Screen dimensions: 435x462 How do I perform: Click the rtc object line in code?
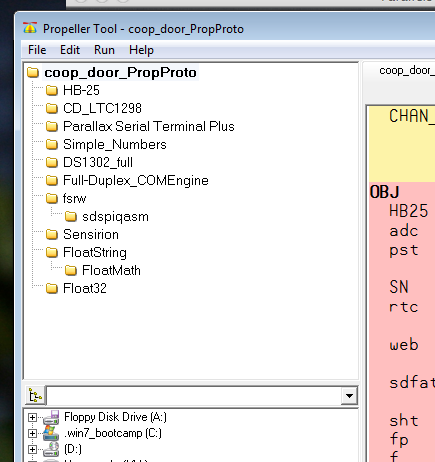point(404,307)
